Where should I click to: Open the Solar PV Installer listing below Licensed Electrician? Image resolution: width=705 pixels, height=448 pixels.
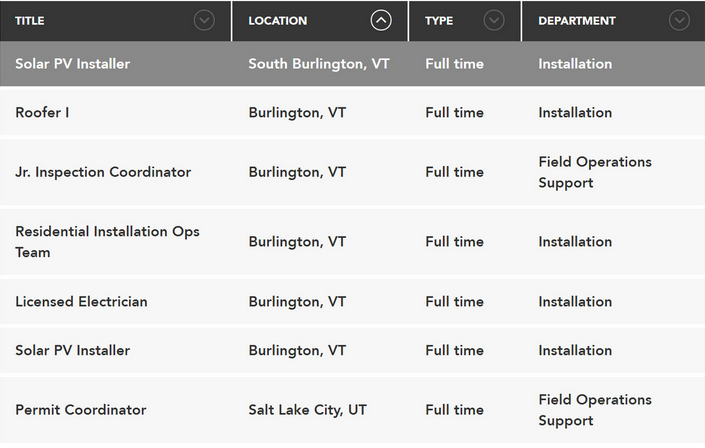72,351
